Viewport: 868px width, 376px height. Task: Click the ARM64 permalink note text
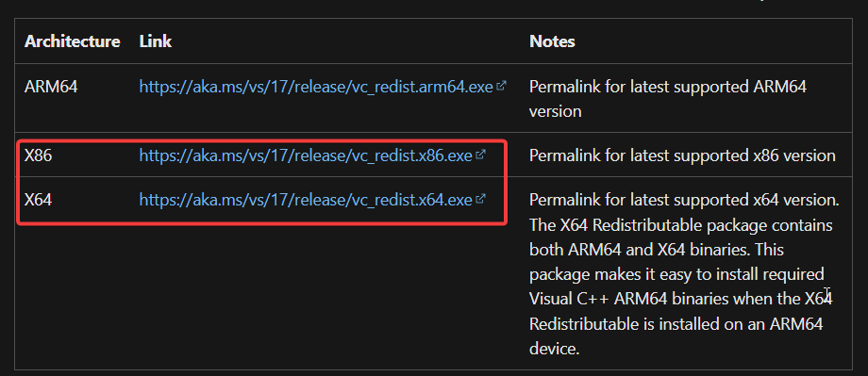click(x=668, y=99)
